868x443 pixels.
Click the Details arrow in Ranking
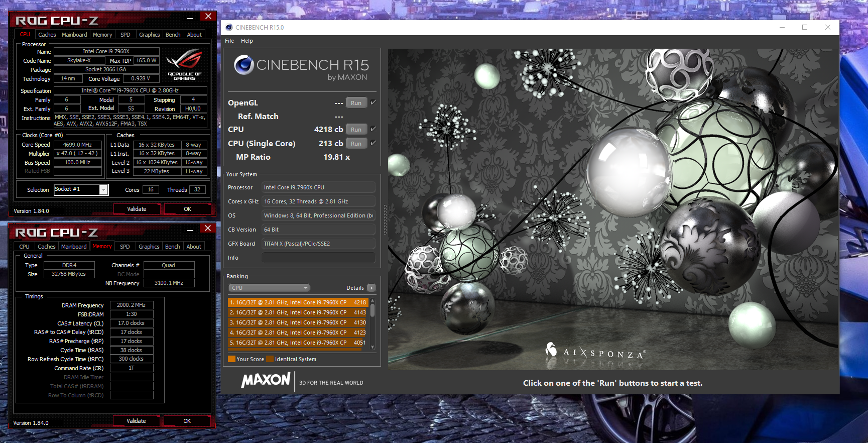pyautogui.click(x=371, y=288)
